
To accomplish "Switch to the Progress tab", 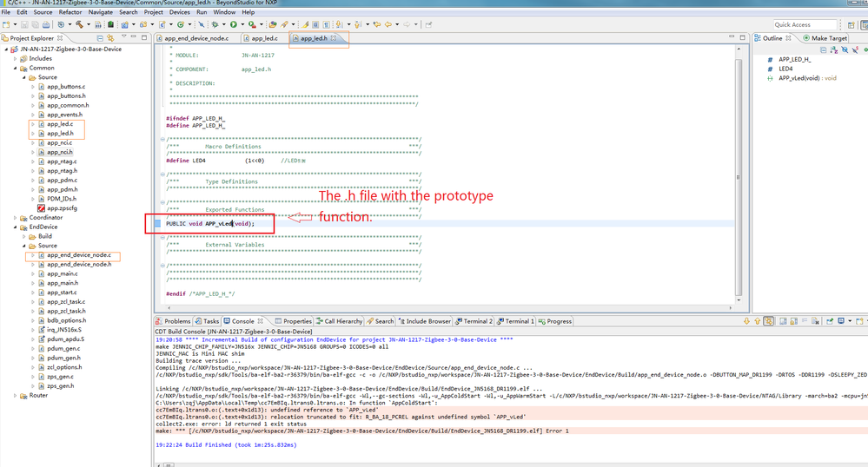I will pyautogui.click(x=554, y=321).
